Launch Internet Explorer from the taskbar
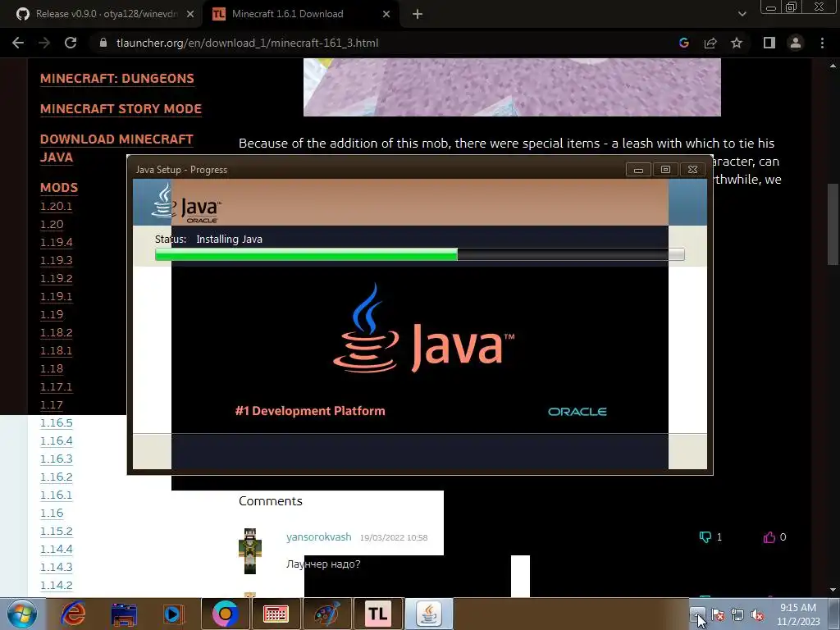840x630 pixels. [x=73, y=614]
